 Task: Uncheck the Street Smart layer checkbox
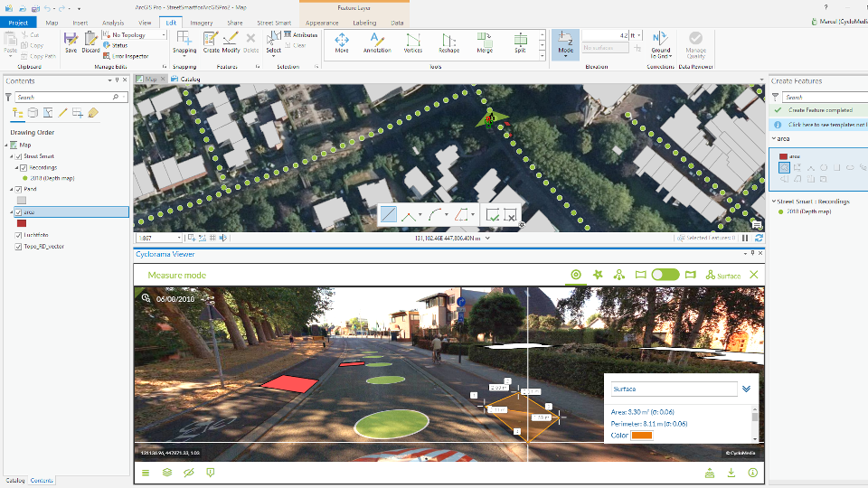[x=18, y=156]
